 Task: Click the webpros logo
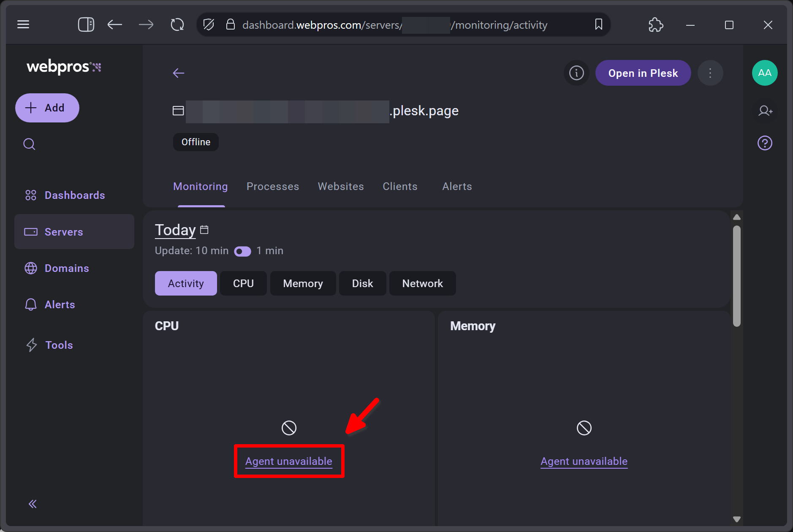(x=64, y=67)
